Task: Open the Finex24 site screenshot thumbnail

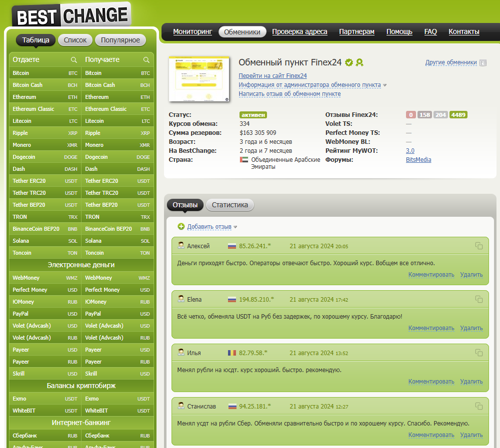Action: click(199, 79)
